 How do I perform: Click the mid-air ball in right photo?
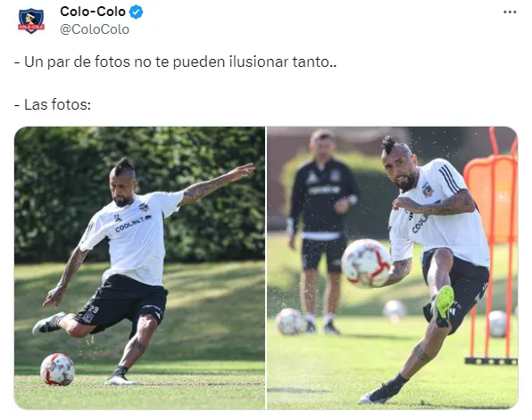pos(367,263)
